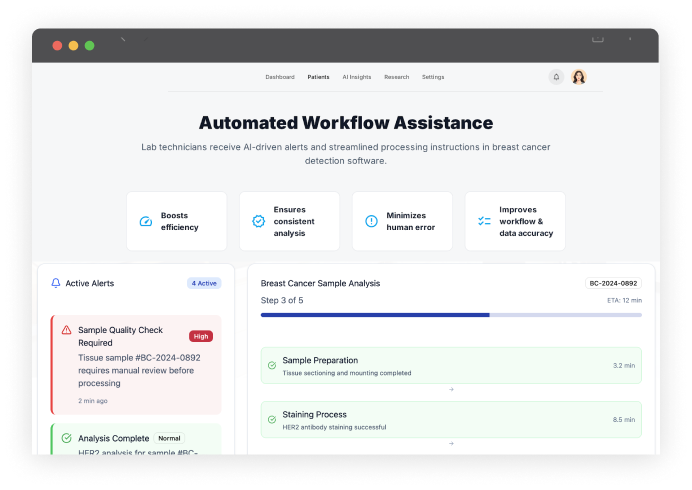Click the checklist icon for workflow accuracy
Screen dimensions: 692x490
click(x=484, y=221)
